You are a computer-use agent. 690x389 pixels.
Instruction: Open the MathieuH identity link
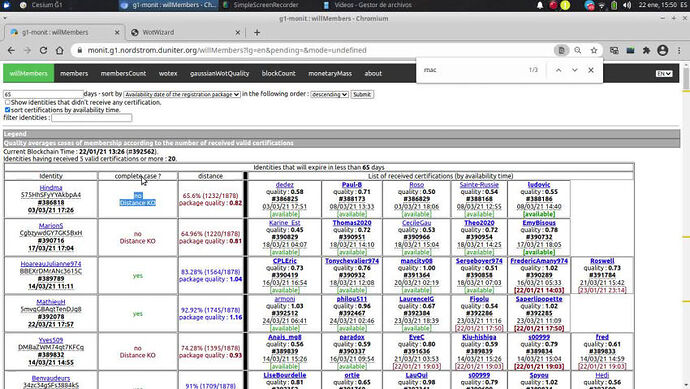51,302
